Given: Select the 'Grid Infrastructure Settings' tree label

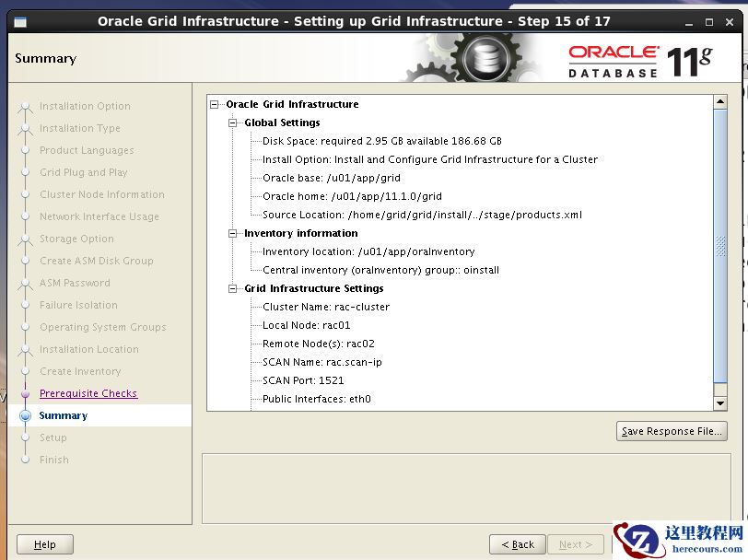Looking at the screenshot, I should [x=314, y=288].
